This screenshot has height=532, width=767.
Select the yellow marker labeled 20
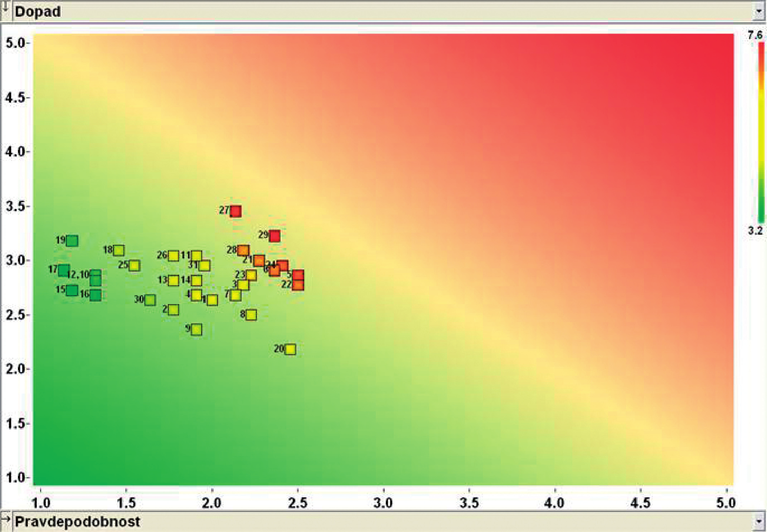click(291, 349)
